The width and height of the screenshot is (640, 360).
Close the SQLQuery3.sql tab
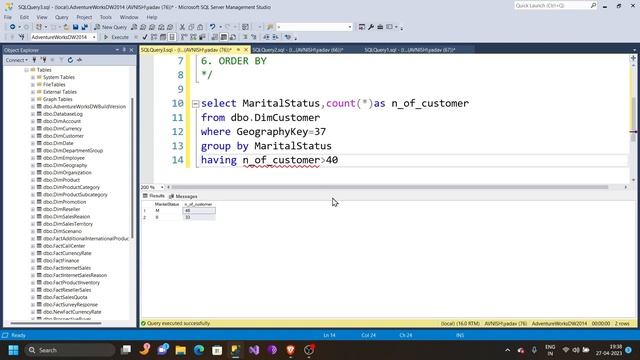point(246,50)
